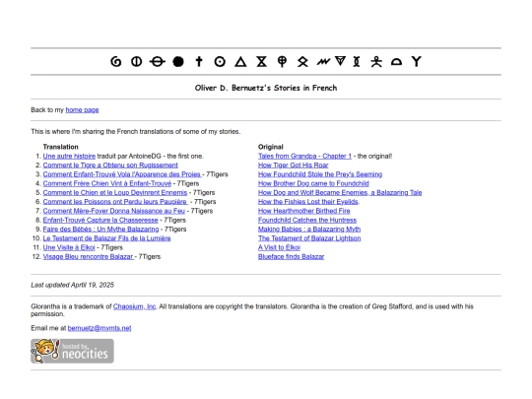Viewport: 532px width, 399px height.
Task: Open Blueface finds Balazar
Action: pos(291,257)
